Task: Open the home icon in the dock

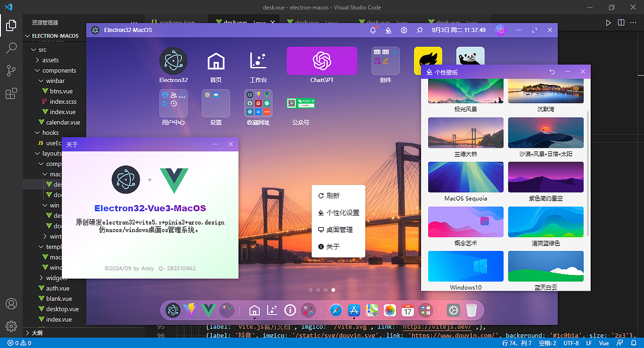Action: tap(255, 310)
